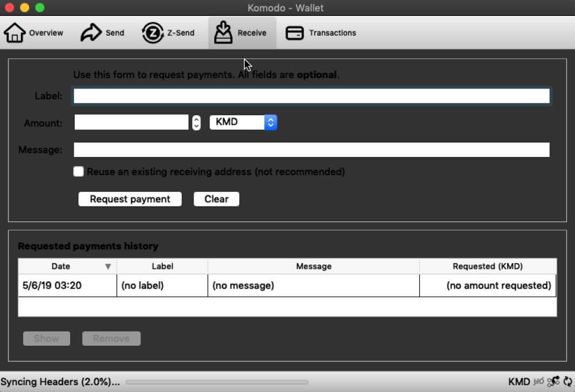Click the Amount spinner arrows

[x=196, y=123]
